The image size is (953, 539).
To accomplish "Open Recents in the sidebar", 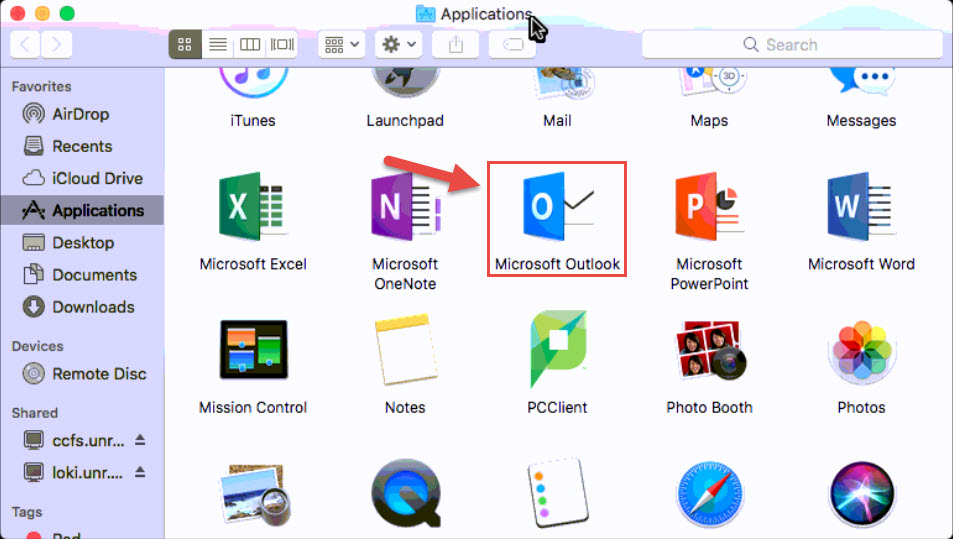I will point(82,146).
